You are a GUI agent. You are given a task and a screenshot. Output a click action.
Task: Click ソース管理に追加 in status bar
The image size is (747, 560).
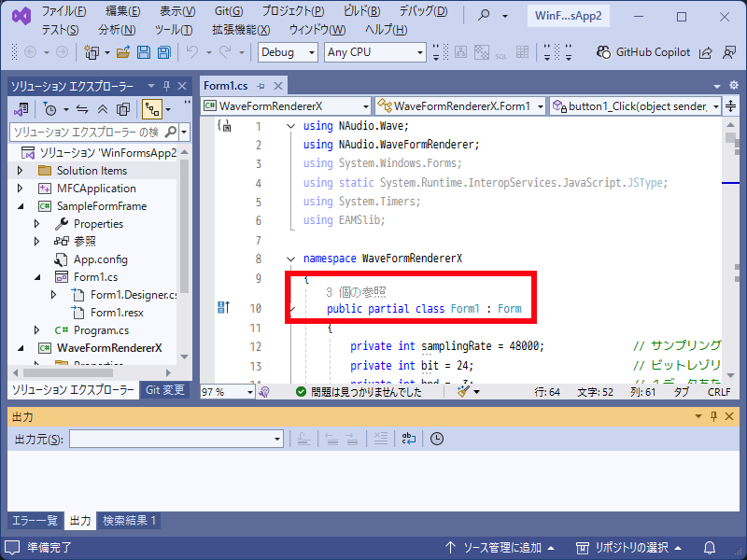(x=500, y=548)
